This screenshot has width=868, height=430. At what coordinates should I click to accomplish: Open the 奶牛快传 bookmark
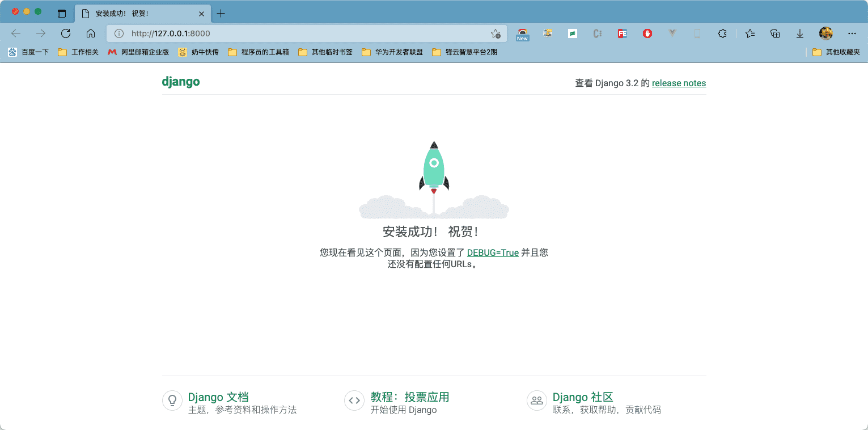[198, 52]
